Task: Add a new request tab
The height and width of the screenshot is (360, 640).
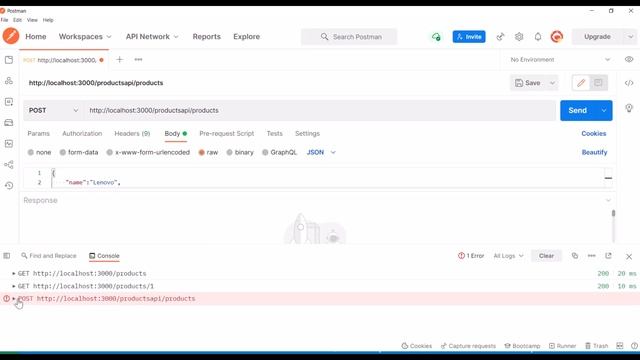Action: pyautogui.click(x=119, y=60)
